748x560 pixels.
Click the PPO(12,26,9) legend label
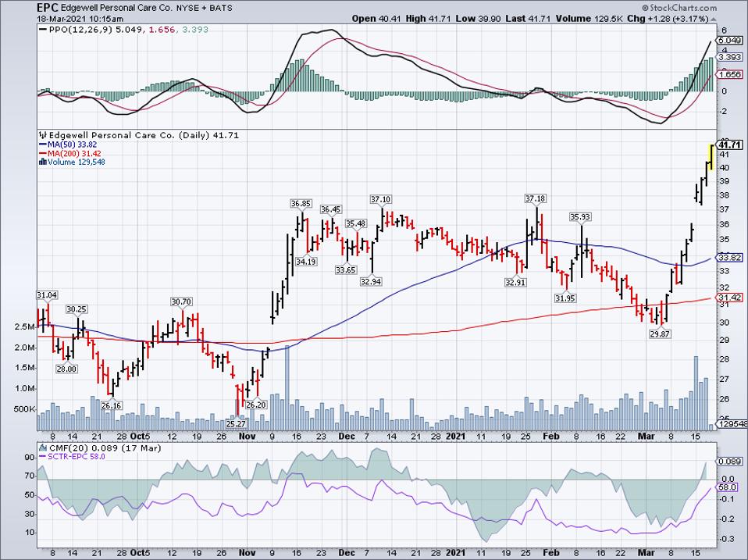pyautogui.click(x=80, y=30)
